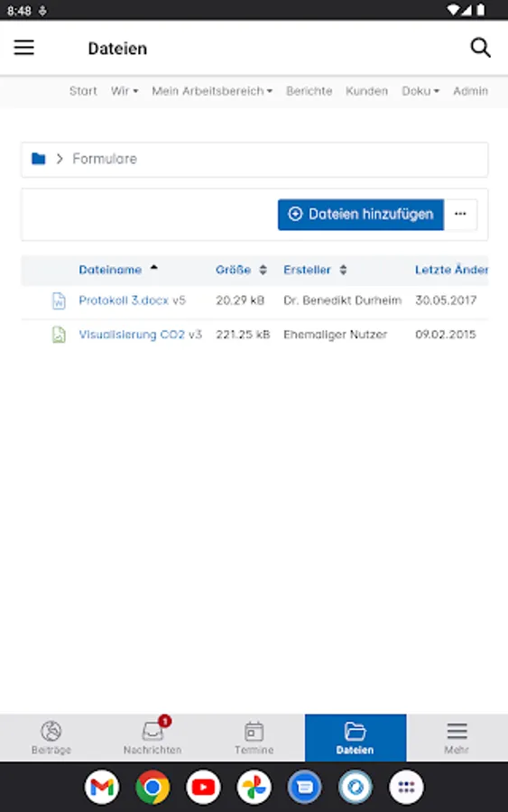
Task: Go to the Start menu item
Action: pos(83,91)
